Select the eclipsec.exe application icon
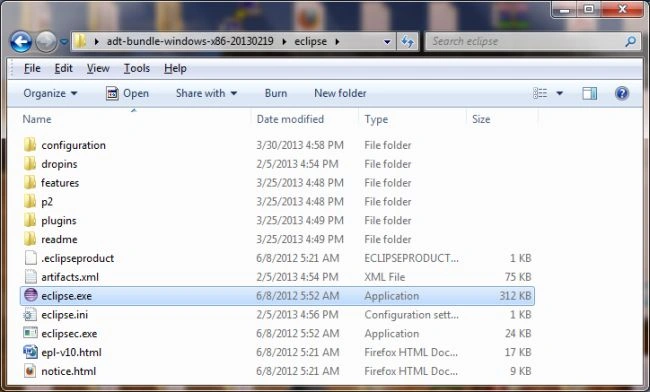The width and height of the screenshot is (650, 392). pos(31,333)
